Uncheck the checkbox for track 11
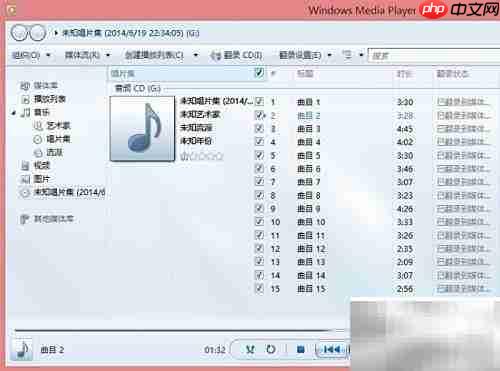The image size is (500, 371). (259, 235)
